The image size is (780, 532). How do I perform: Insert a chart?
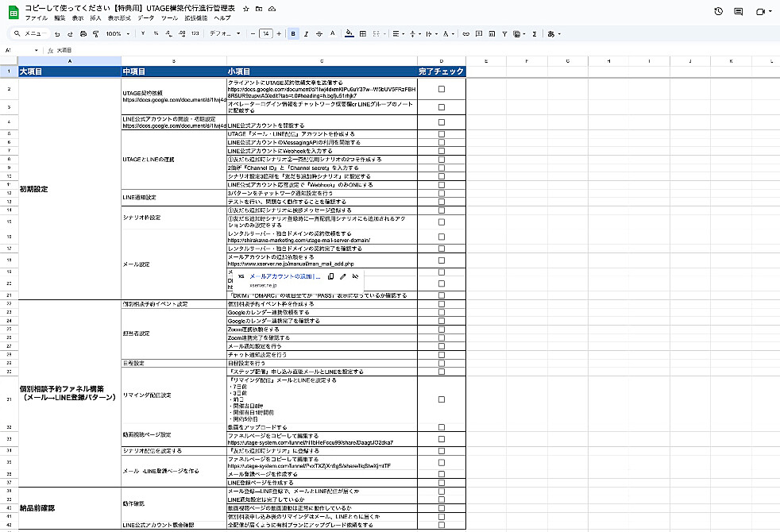pos(492,34)
